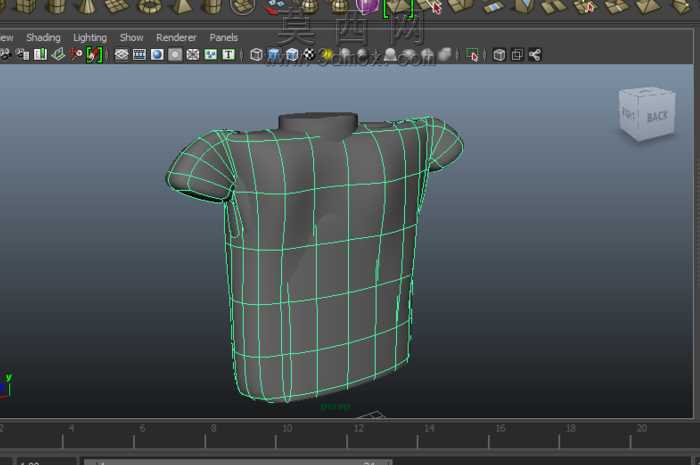Jump to frame 6 on timeline
This screenshot has width=700, height=465.
click(142, 428)
